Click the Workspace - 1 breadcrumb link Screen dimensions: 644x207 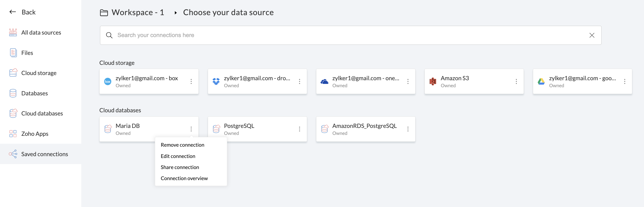pyautogui.click(x=138, y=12)
